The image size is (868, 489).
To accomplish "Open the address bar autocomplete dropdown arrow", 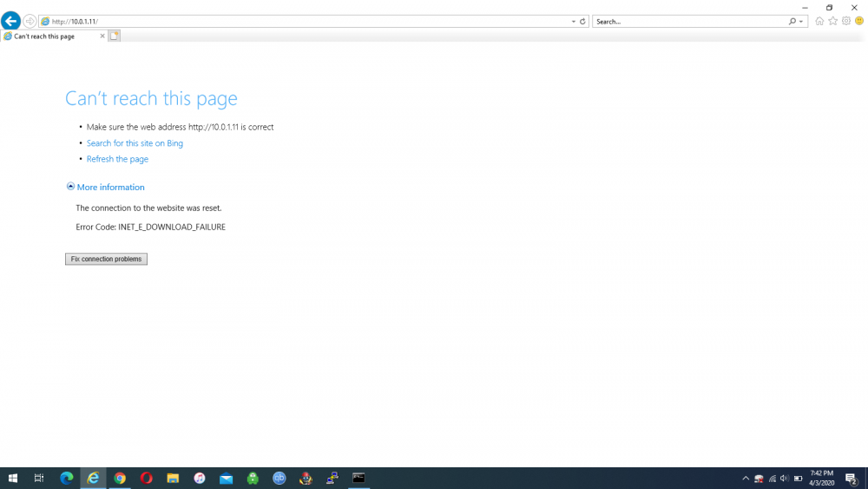I will (574, 22).
